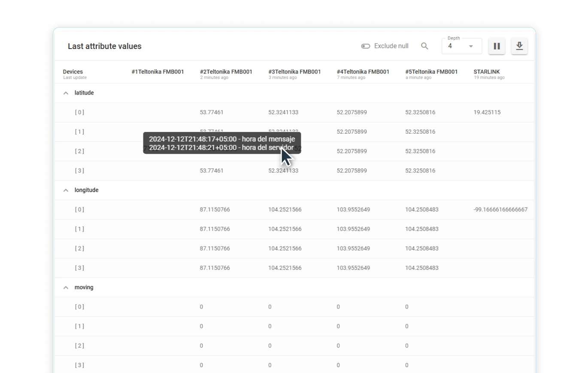Viewport: 588px width, 373px height.
Task: Click the #5Teltonika FMB001 column header
Action: pyautogui.click(x=431, y=72)
